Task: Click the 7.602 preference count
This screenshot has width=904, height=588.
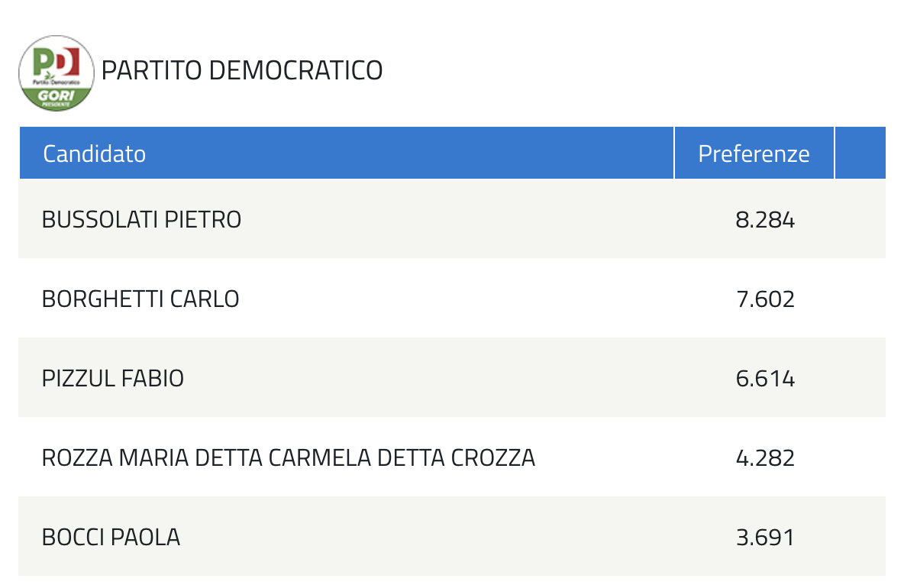Action: tap(765, 300)
